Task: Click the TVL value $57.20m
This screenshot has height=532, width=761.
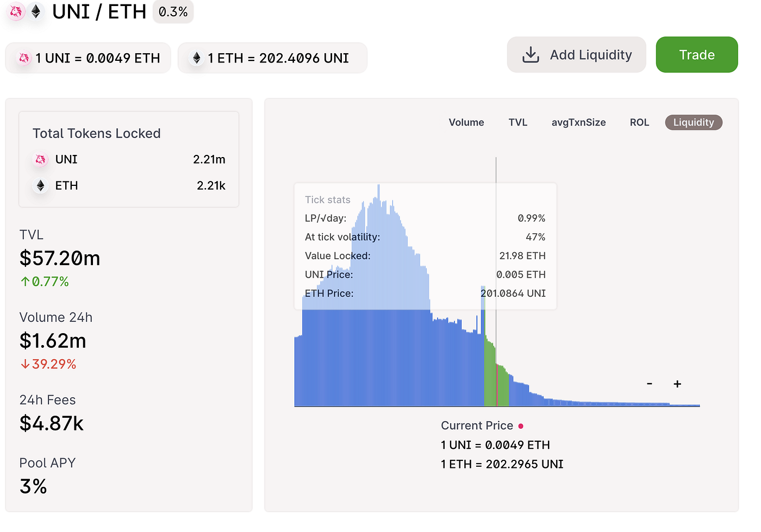Action: tap(60, 258)
